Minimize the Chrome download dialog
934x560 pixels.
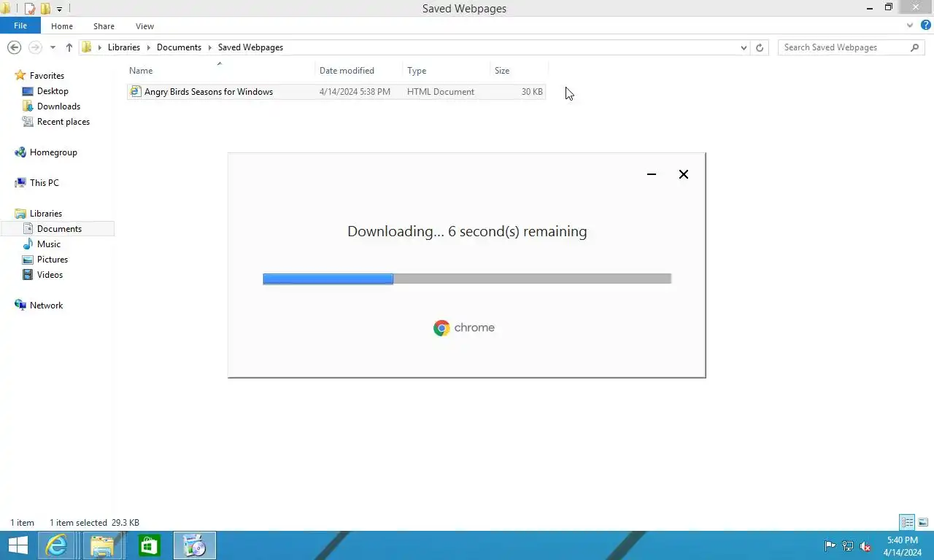[x=652, y=174]
